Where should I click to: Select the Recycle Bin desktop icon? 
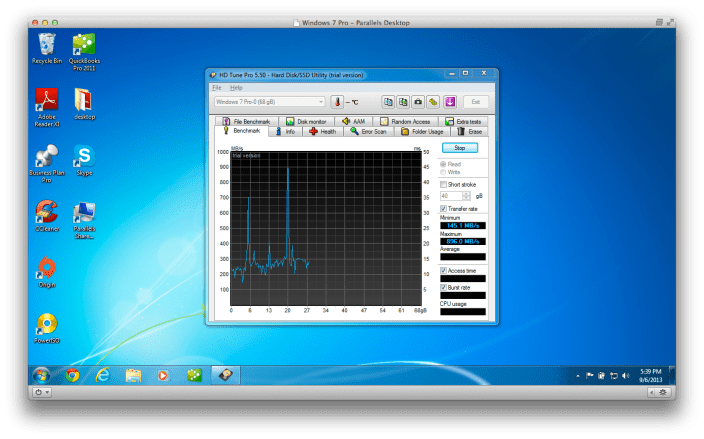pyautogui.click(x=46, y=45)
